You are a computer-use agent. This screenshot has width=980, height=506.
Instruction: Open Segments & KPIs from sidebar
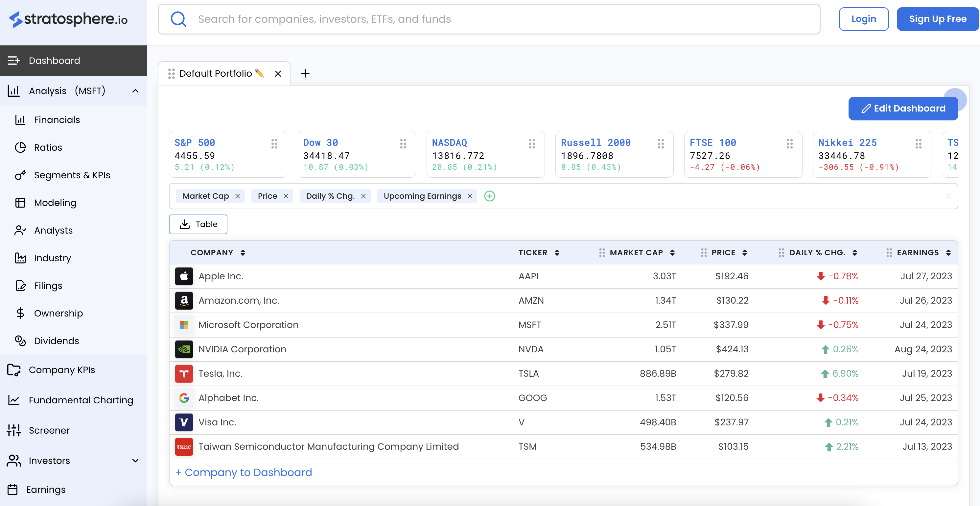click(x=72, y=175)
